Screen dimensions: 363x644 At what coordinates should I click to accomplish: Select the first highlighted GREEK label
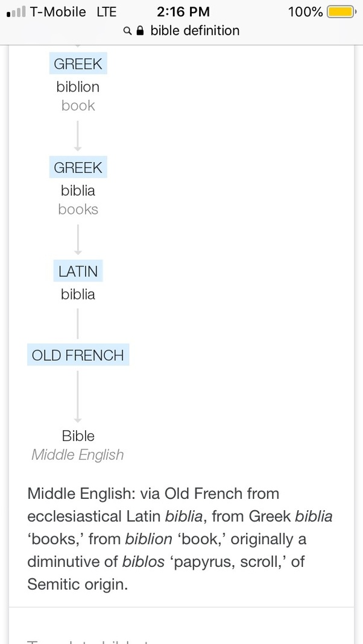[78, 63]
